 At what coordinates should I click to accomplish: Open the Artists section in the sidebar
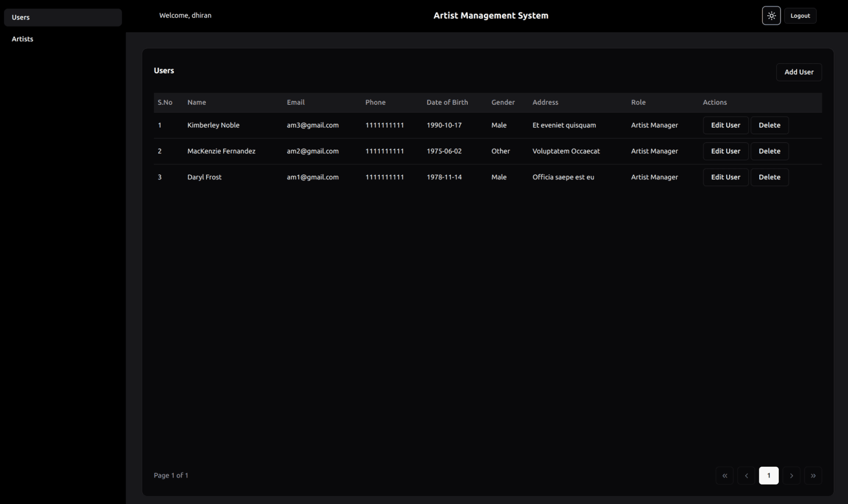[22, 39]
